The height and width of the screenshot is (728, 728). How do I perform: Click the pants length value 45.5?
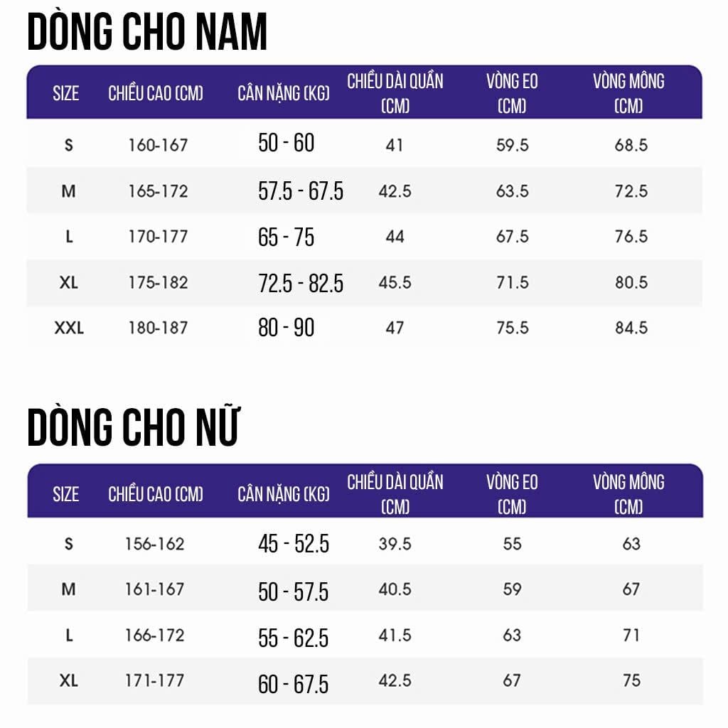coord(395,282)
